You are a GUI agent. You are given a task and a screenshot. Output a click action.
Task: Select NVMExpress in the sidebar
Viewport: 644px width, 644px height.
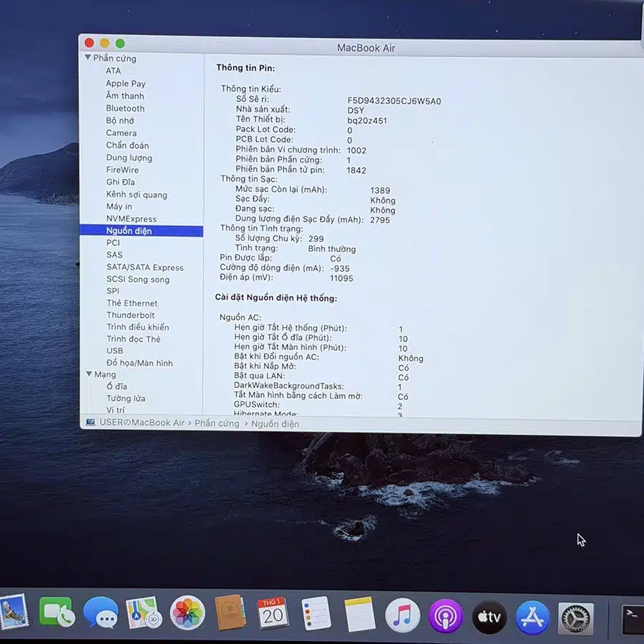tap(131, 219)
